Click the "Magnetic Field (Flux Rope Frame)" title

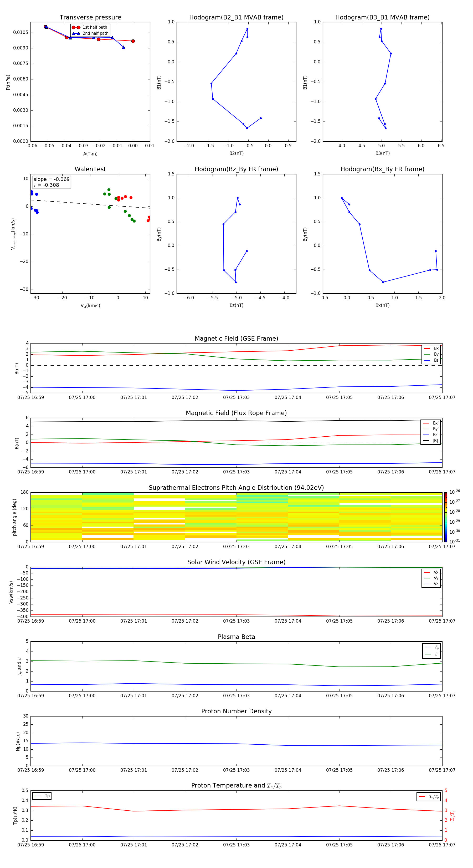tap(236, 413)
